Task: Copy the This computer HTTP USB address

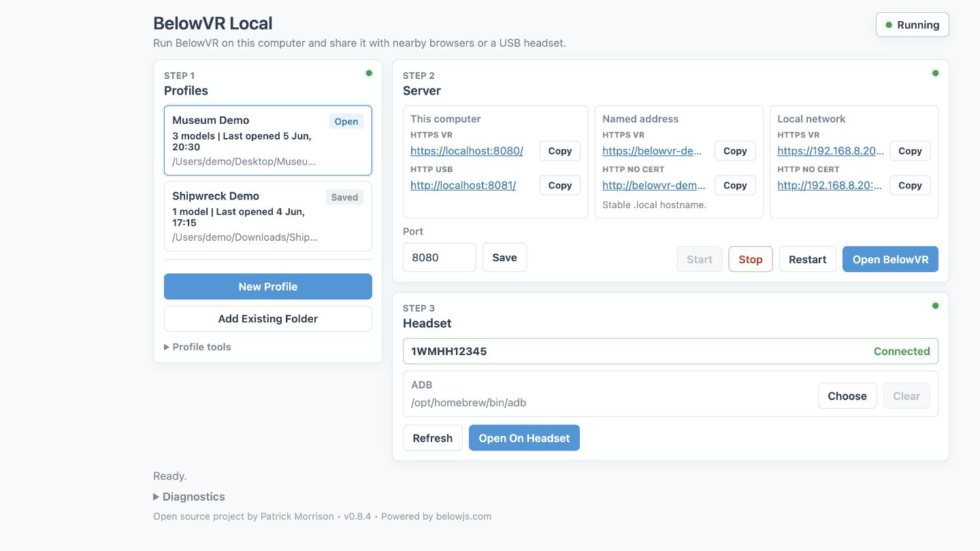Action: tap(559, 185)
